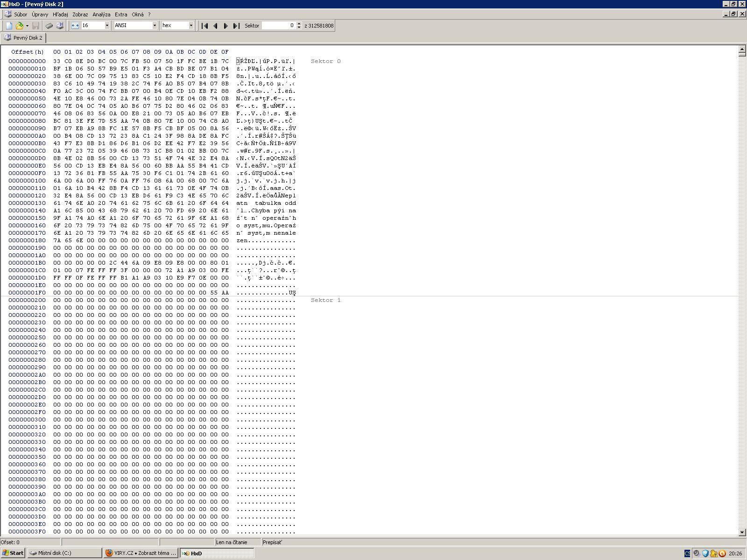Click the Open disk icon in toolbar
Image resolution: width=747 pixels, height=560 pixels.
[x=60, y=26]
